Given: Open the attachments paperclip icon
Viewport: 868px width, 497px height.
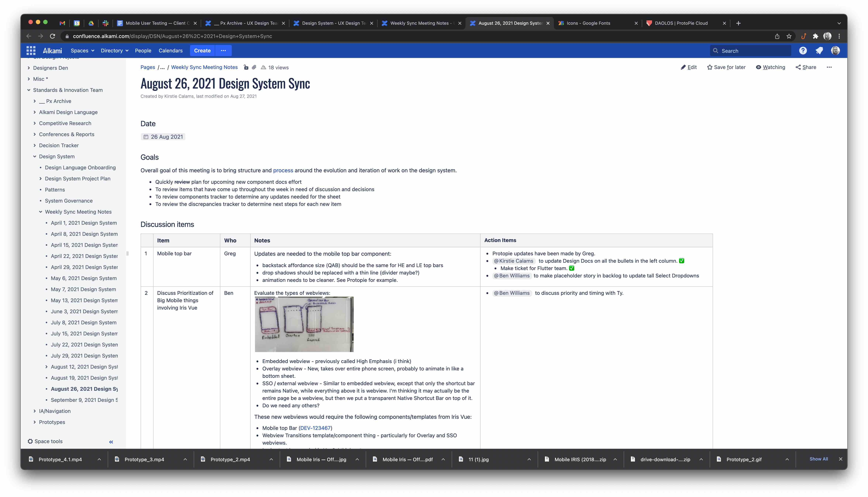Looking at the screenshot, I should point(254,67).
